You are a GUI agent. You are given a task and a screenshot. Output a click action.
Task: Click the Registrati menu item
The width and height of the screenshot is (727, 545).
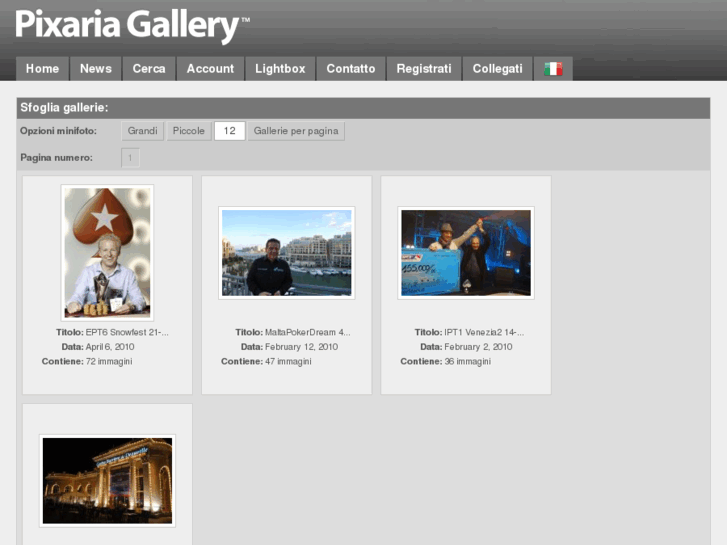pyautogui.click(x=424, y=69)
